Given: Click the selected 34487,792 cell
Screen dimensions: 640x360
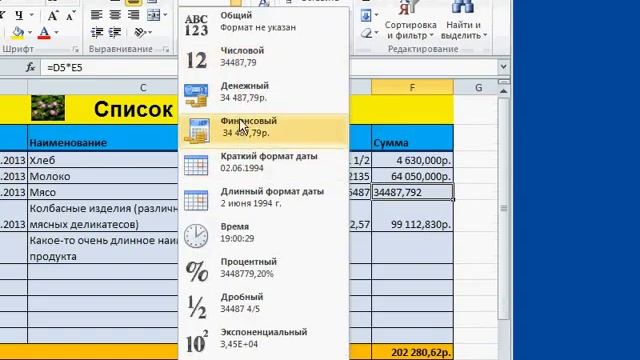Looking at the screenshot, I should click(412, 192).
